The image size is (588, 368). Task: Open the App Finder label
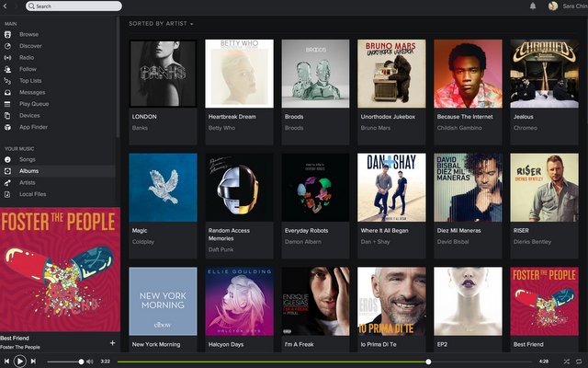point(33,127)
